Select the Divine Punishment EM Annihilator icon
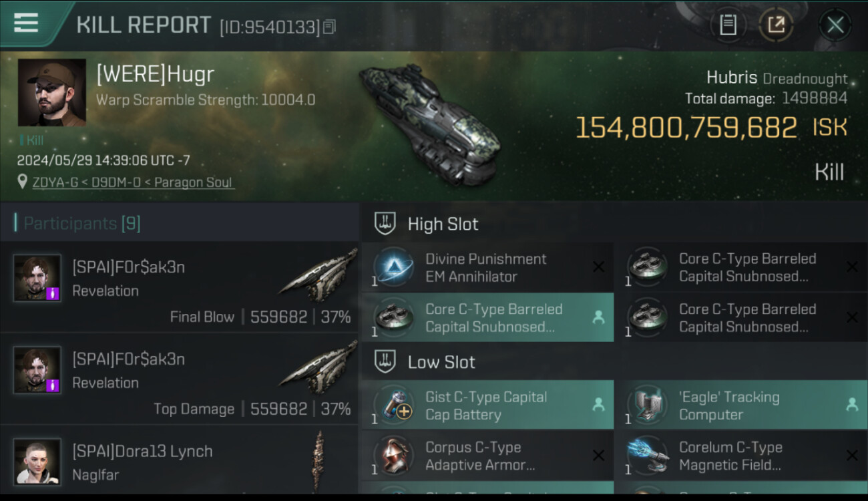Image resolution: width=868 pixels, height=501 pixels. [x=393, y=267]
